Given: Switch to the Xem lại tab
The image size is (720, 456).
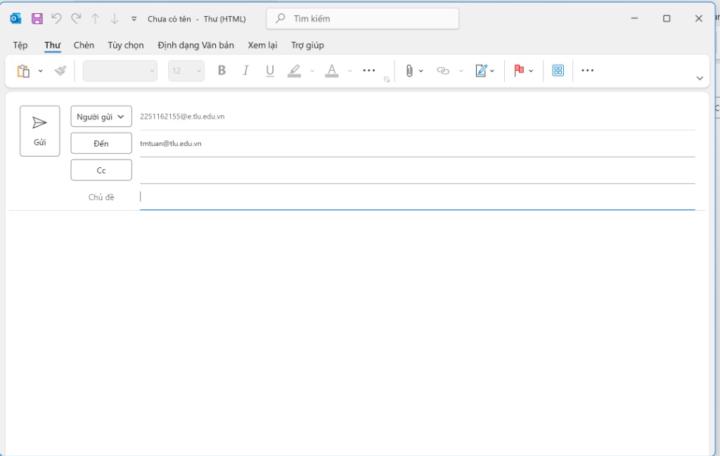Looking at the screenshot, I should [262, 45].
